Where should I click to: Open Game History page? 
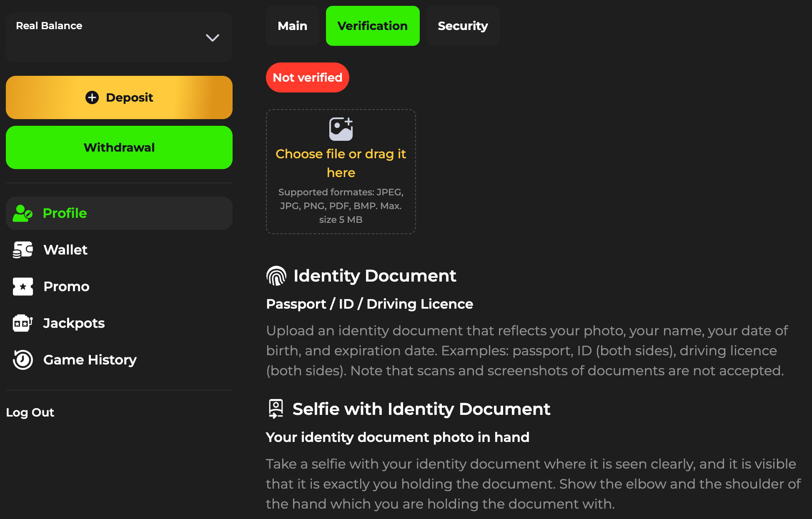tap(119, 360)
